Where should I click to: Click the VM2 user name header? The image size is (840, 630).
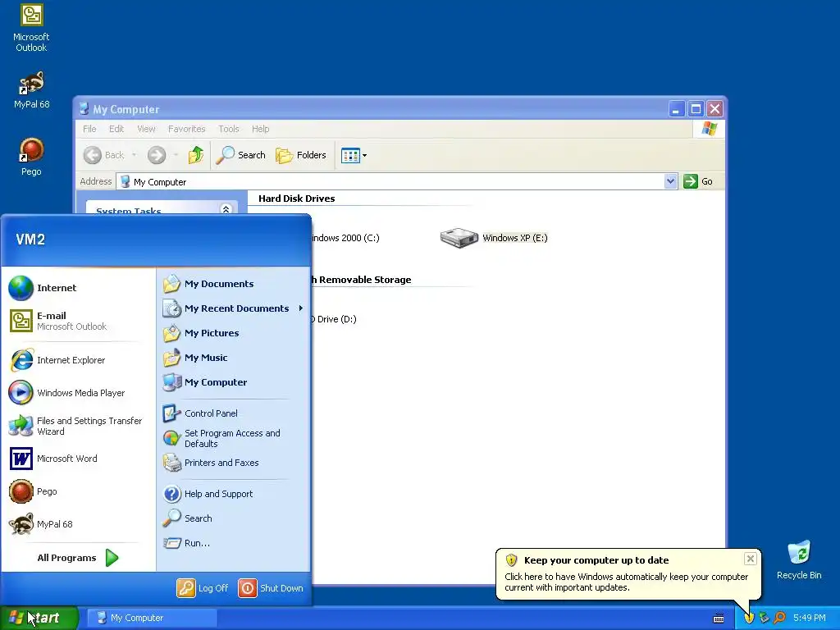coord(30,240)
